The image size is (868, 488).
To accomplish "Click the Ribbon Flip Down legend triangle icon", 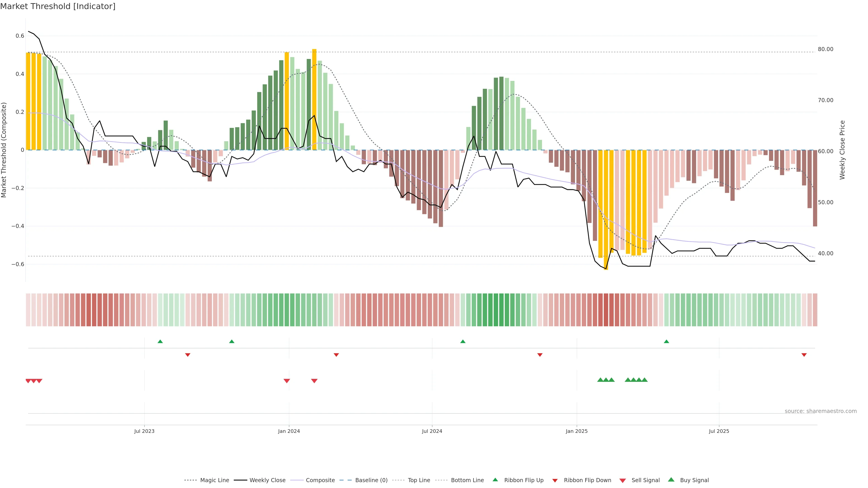I will tap(555, 481).
